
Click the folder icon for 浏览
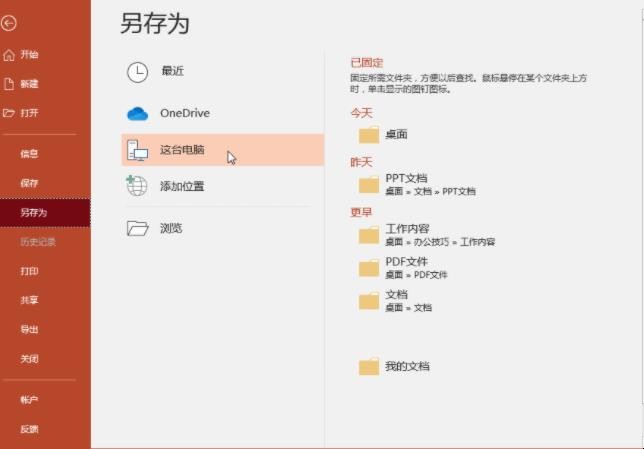tap(137, 228)
